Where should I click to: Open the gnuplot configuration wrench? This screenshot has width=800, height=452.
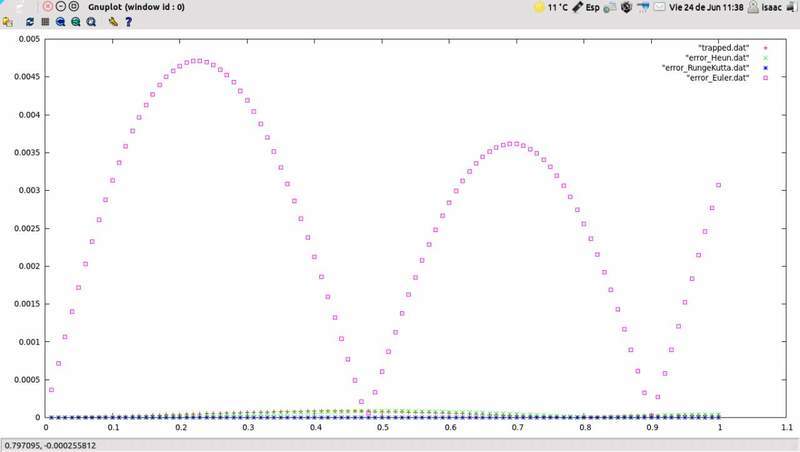point(114,21)
